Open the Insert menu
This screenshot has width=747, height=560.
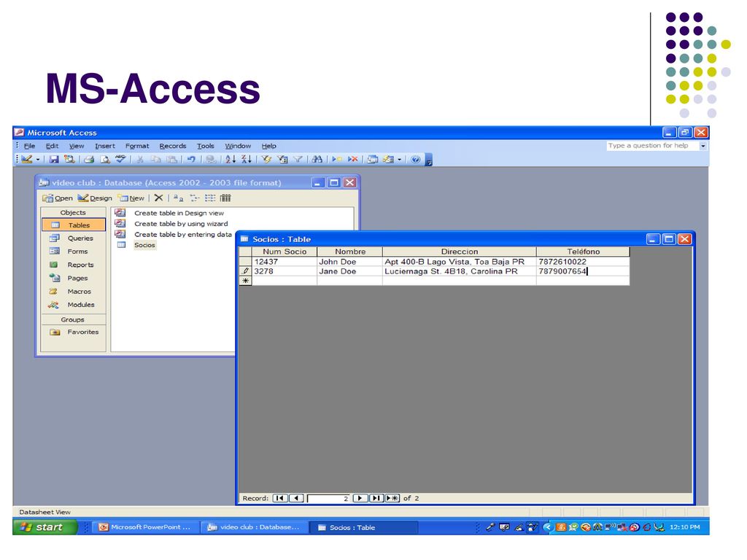105,146
